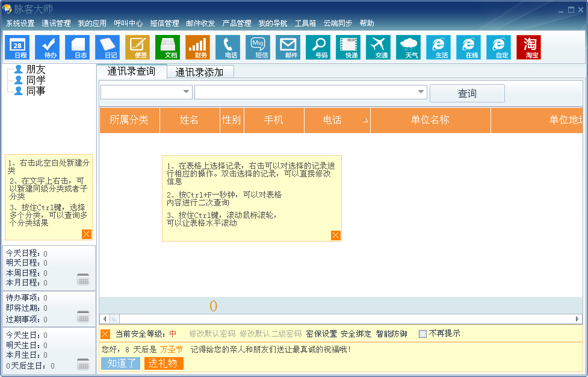The height and width of the screenshot is (377, 588).
Task: Open the 系统设置 menu
Action: point(20,23)
